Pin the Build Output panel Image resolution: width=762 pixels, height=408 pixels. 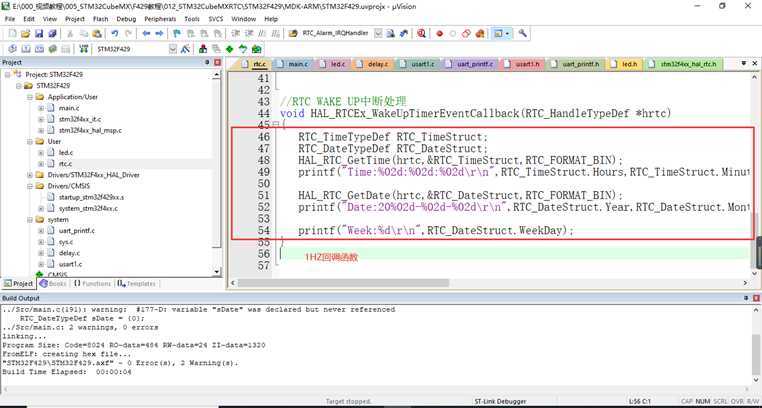pos(746,298)
